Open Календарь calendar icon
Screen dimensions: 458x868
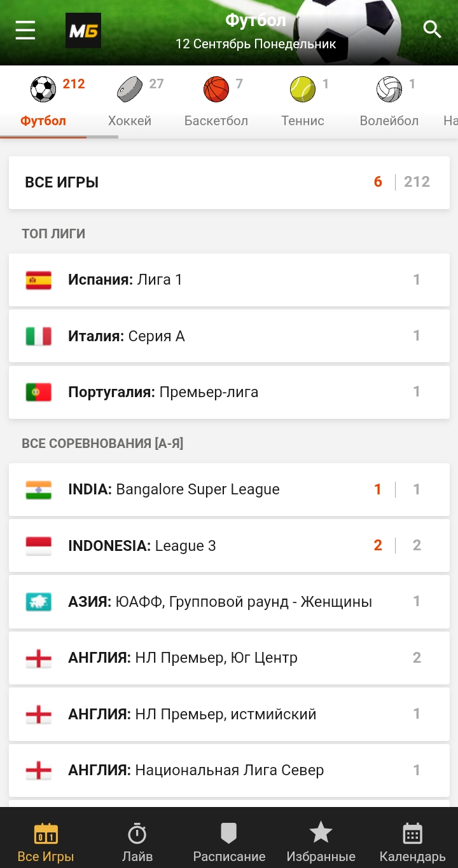(412, 832)
